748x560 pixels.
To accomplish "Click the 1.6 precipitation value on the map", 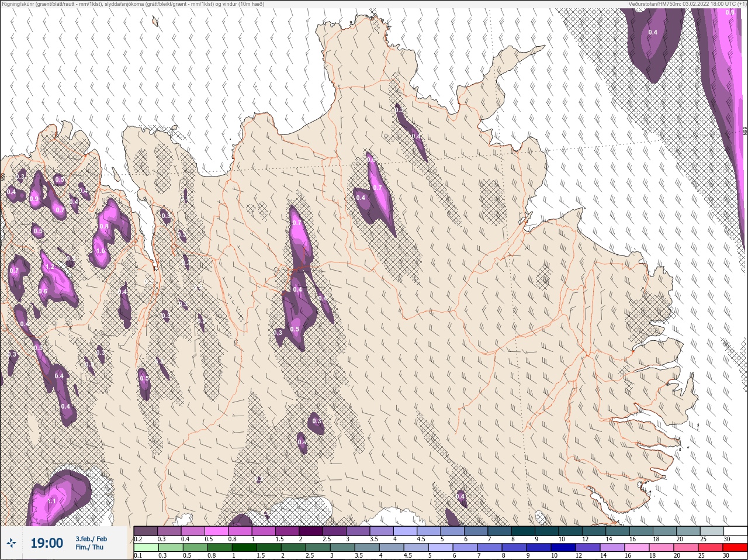I will (100, 251).
